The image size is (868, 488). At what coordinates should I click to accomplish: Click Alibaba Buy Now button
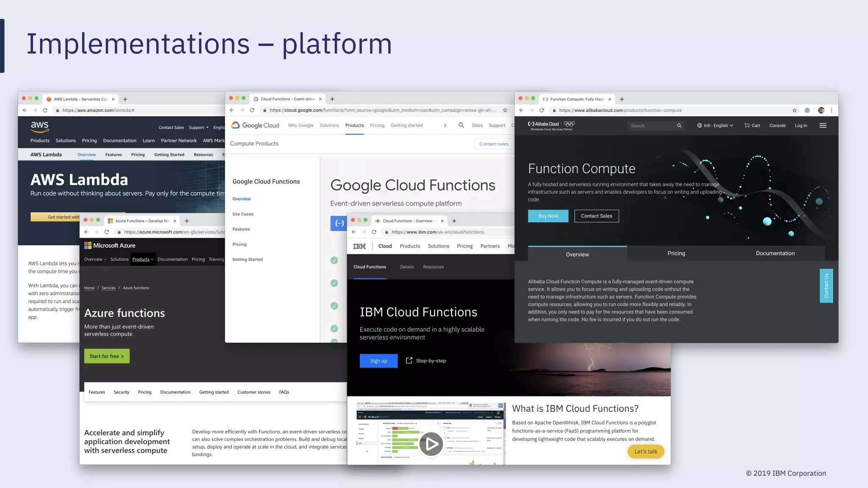[548, 216]
